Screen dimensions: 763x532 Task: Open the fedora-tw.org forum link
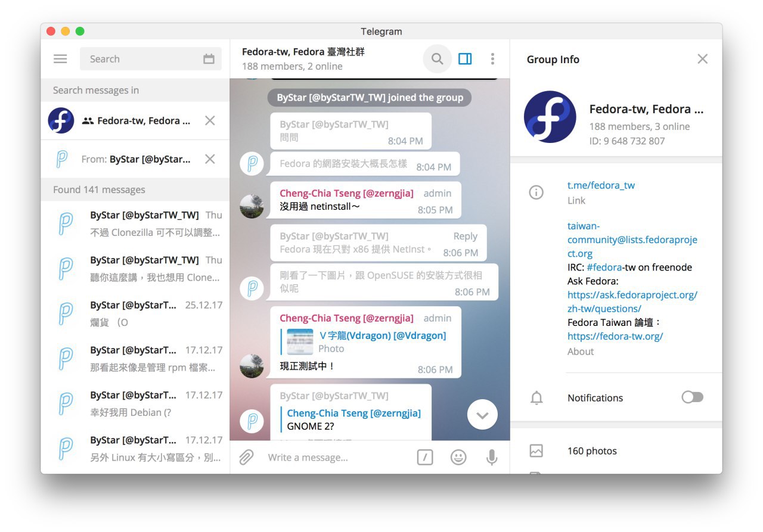click(615, 336)
